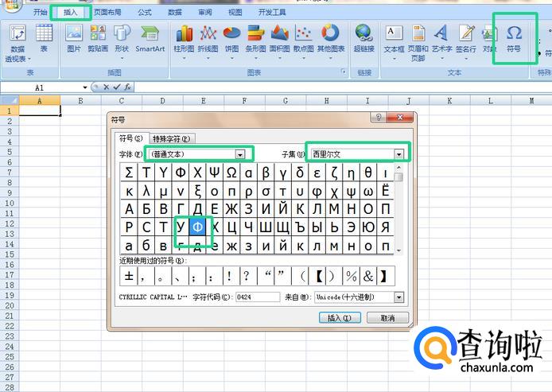Expand the Name Box dropdown arrow
The image size is (552, 392).
click(x=85, y=87)
